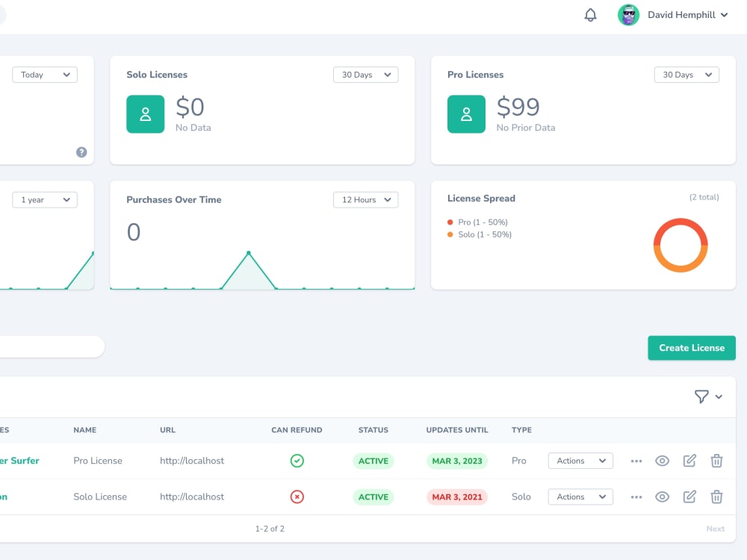The image size is (747, 560).
Task: Edit the Solo License using the pencil icon
Action: pos(689,497)
